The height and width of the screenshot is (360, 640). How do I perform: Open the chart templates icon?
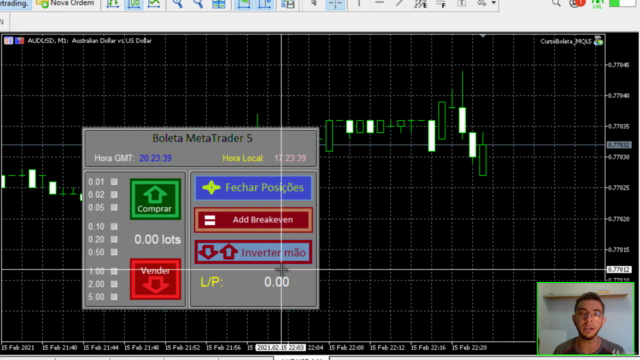click(288, 4)
